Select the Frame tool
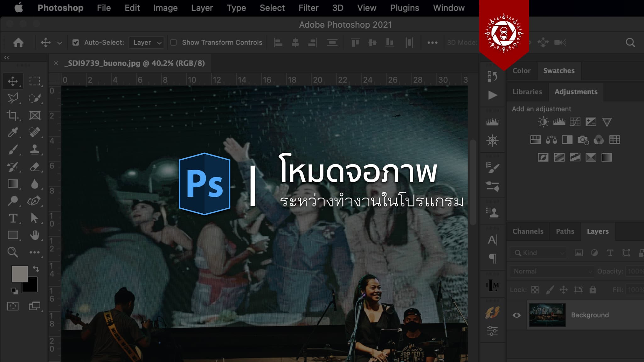This screenshot has width=644, height=362. [35, 115]
